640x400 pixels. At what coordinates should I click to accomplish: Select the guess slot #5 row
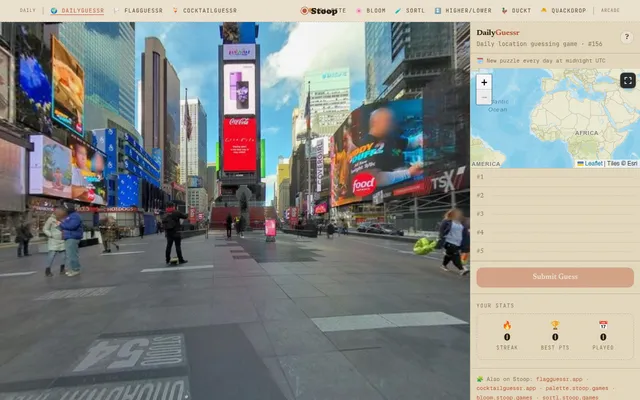coord(555,251)
